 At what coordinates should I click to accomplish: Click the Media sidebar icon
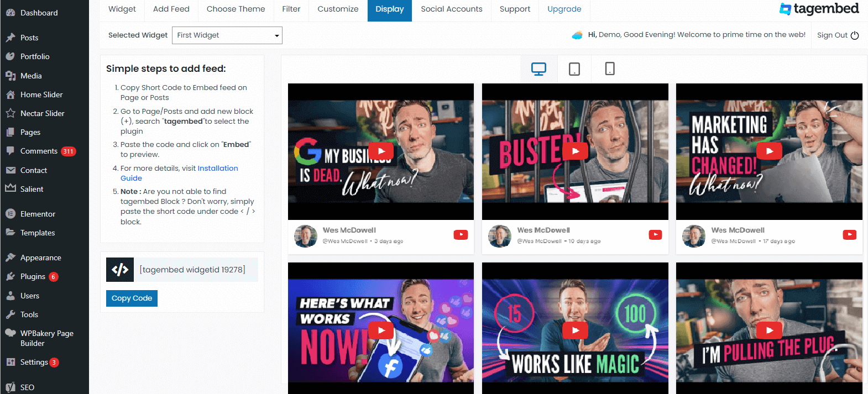[11, 76]
